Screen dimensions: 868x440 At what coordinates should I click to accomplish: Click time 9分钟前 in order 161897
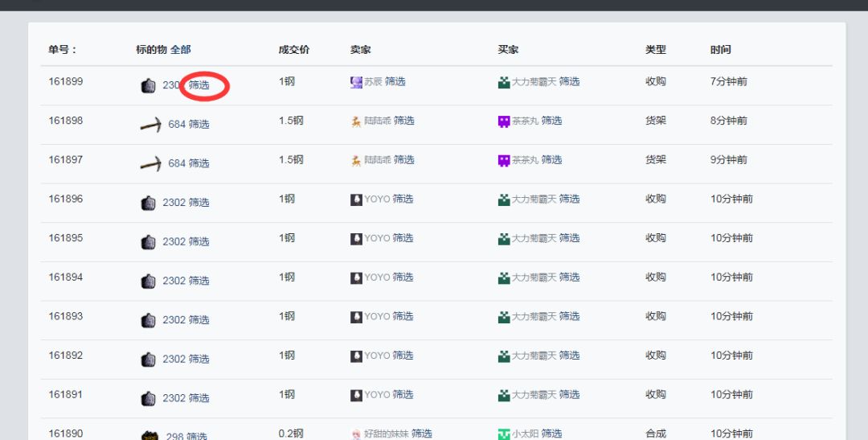click(728, 159)
